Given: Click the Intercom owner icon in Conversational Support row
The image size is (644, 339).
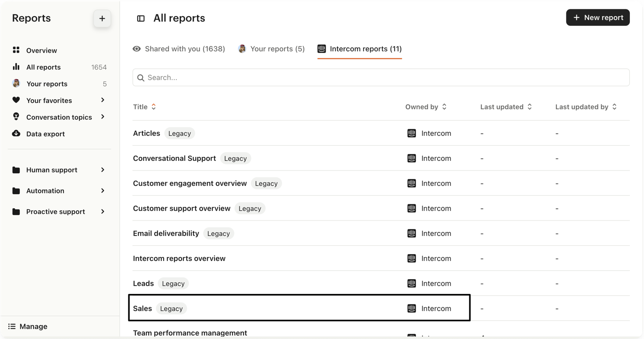Looking at the screenshot, I should tap(411, 158).
